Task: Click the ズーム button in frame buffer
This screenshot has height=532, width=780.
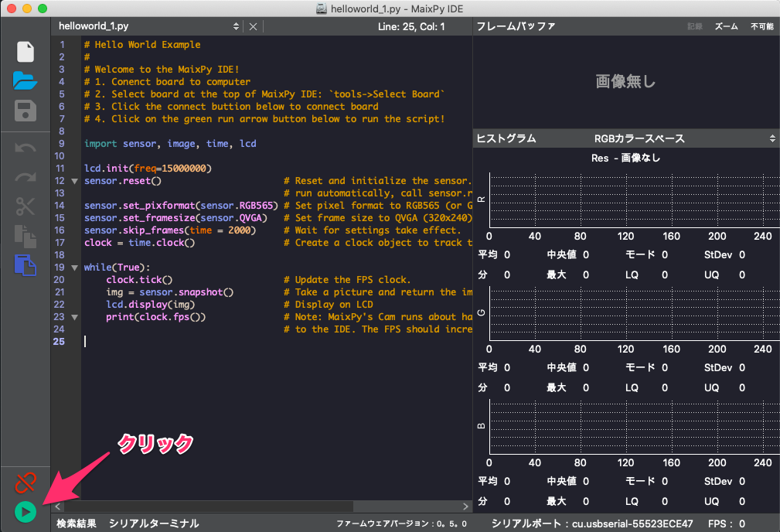Action: pyautogui.click(x=726, y=26)
